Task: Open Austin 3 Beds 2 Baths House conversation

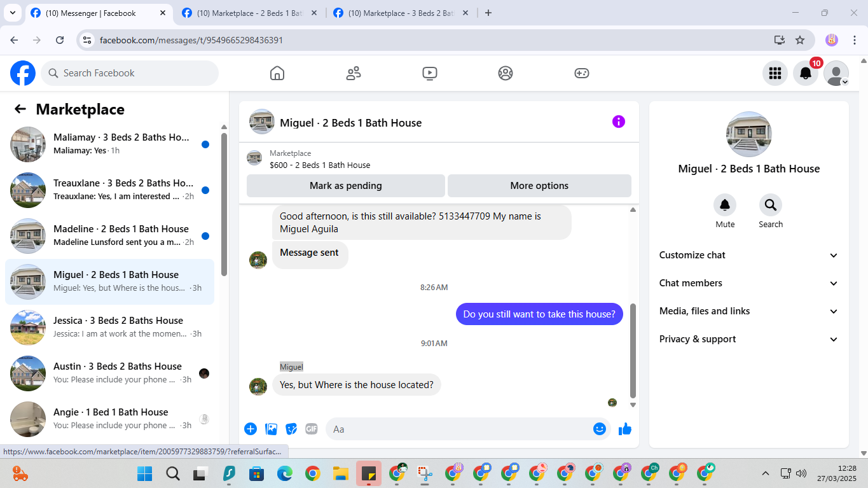Action: click(x=109, y=373)
